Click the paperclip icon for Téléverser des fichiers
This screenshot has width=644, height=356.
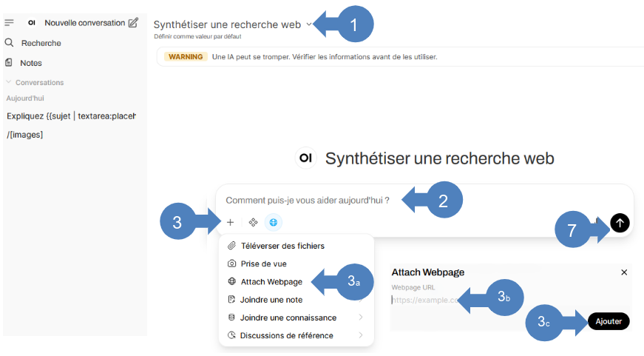click(232, 246)
